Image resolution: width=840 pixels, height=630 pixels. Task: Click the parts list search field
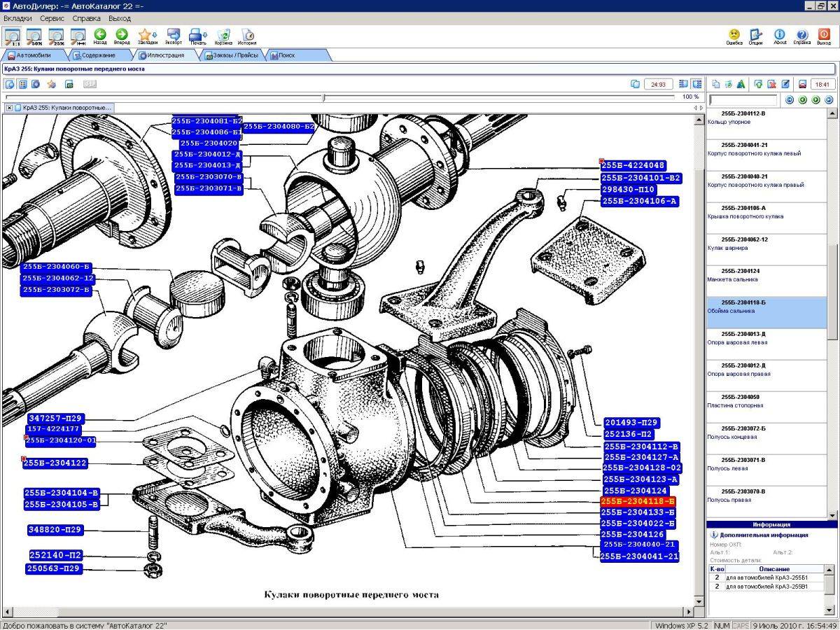pyautogui.click(x=743, y=100)
